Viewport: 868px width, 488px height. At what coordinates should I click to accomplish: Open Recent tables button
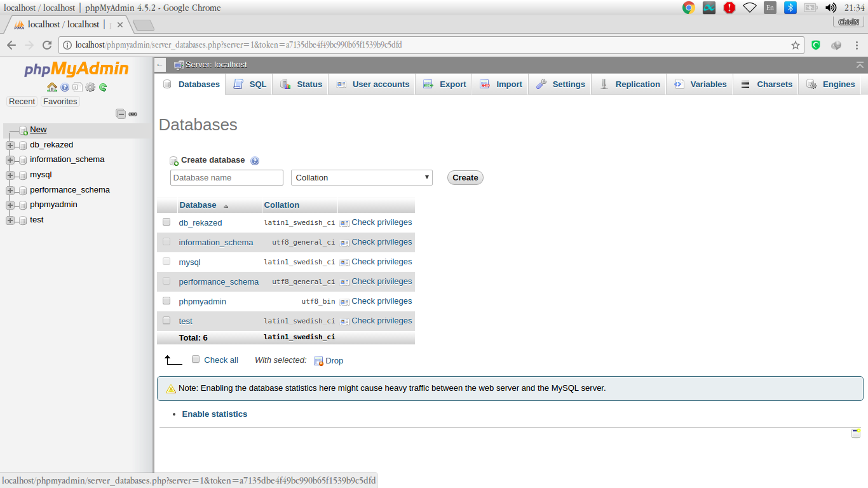[x=22, y=102]
